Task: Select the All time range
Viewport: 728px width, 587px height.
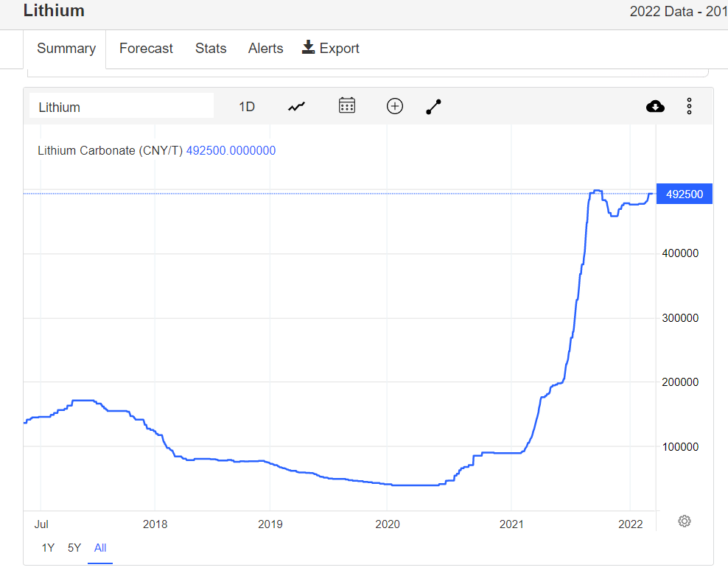Action: click(x=100, y=548)
